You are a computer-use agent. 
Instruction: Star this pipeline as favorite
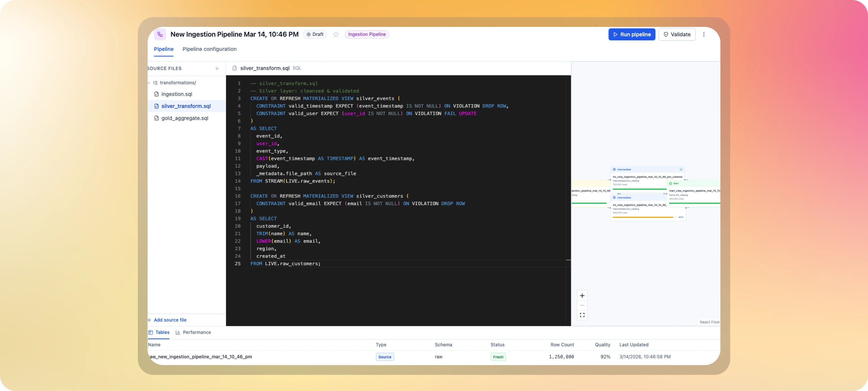336,34
